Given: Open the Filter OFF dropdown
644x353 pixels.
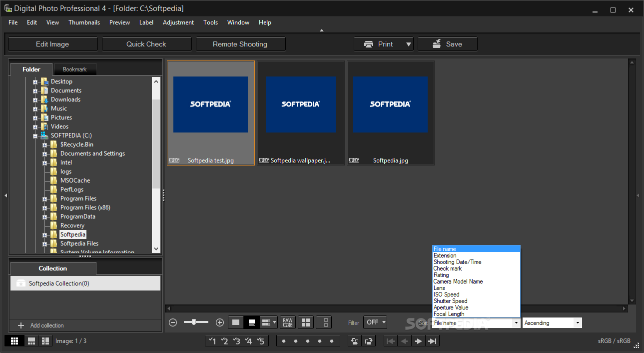Looking at the screenshot, I should coord(375,322).
